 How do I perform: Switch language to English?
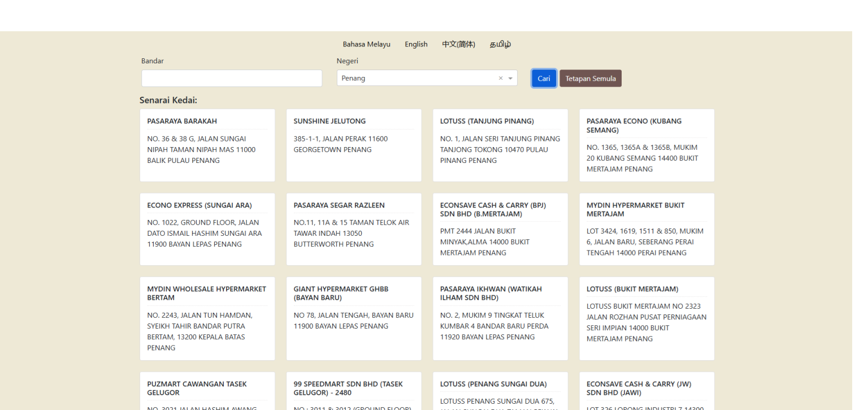pos(416,44)
